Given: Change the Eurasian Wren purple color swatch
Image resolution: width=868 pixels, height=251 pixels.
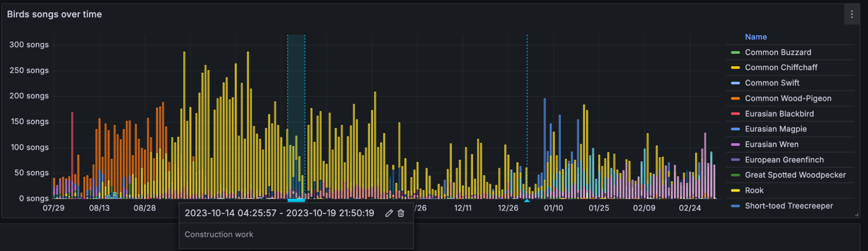Looking at the screenshot, I should 735,145.
